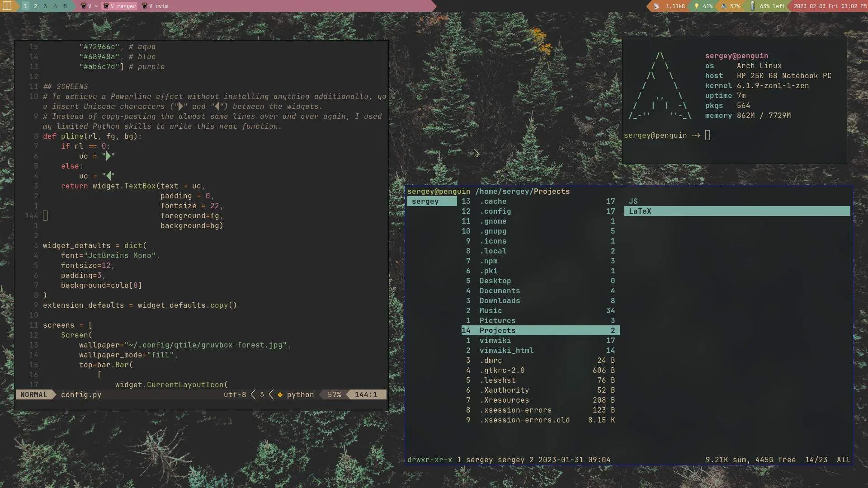868x488 pixels.
Task: Open the Projects directory in ranger
Action: 497,331
